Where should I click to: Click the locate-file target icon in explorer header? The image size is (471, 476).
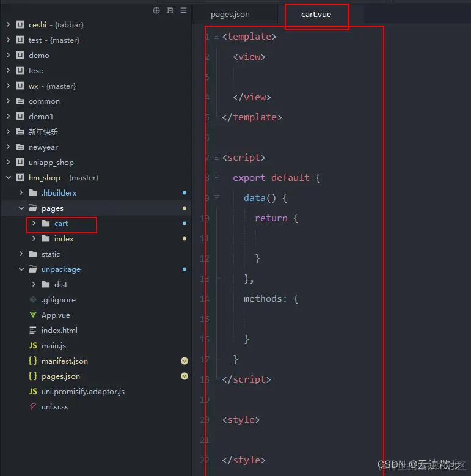point(156,10)
